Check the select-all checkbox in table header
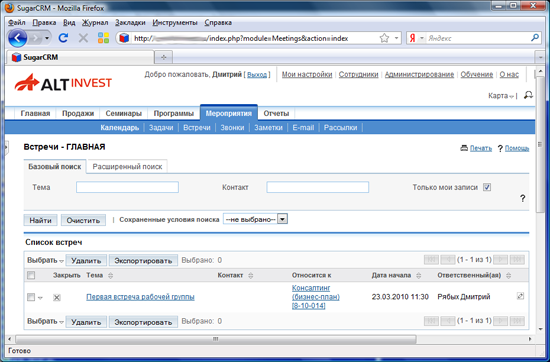Viewport: 550px width, 362px height. click(31, 275)
